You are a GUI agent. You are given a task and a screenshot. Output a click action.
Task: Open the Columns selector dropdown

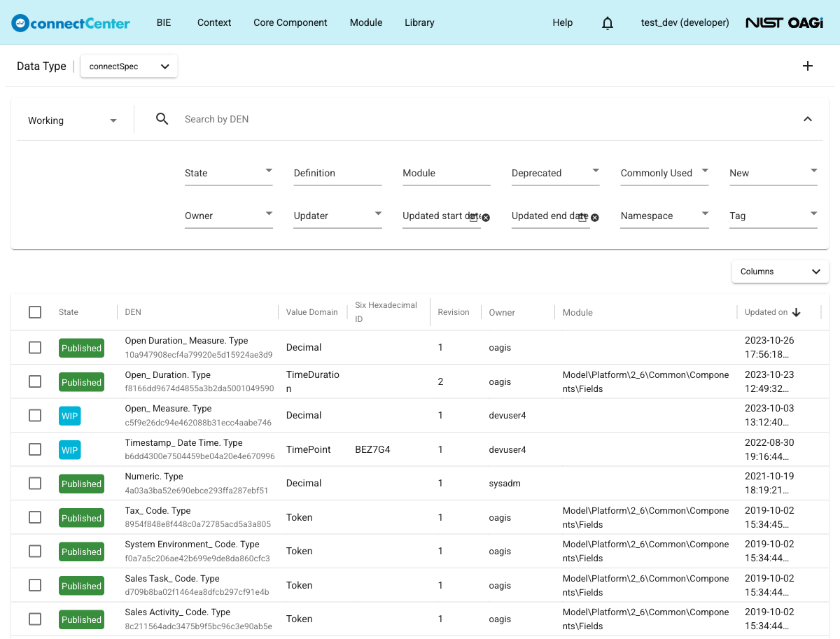click(780, 272)
